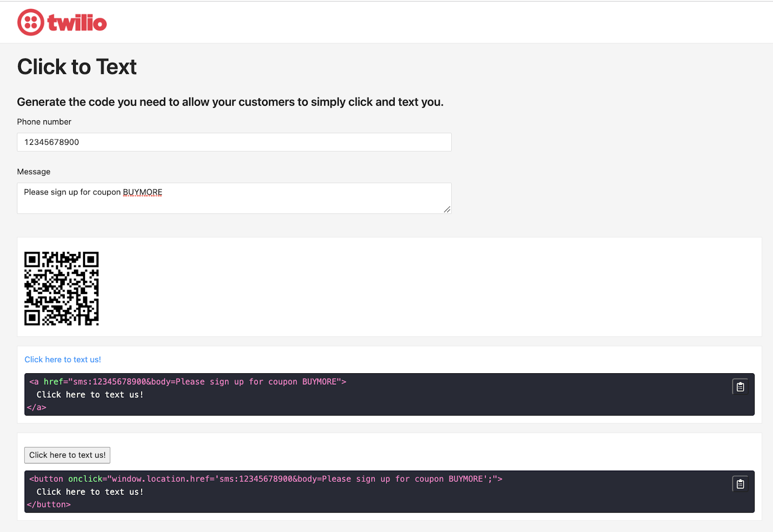Click the button onclick code line
The width and height of the screenshot is (773, 532).
point(266,479)
